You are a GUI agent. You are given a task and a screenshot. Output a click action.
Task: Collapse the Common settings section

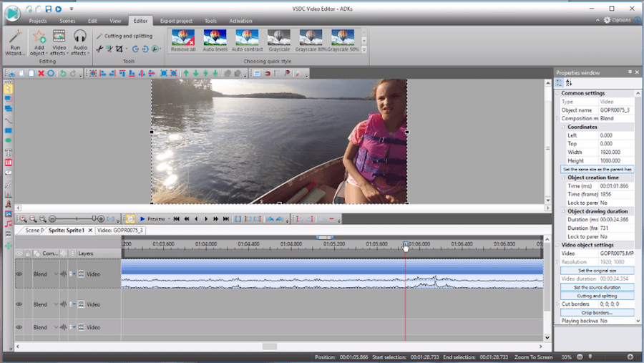click(557, 93)
